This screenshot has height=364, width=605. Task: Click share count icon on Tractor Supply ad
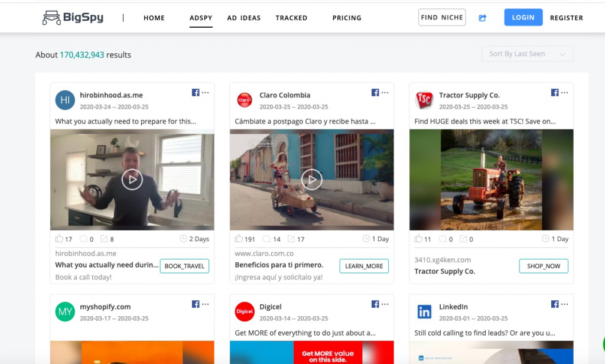pos(463,239)
